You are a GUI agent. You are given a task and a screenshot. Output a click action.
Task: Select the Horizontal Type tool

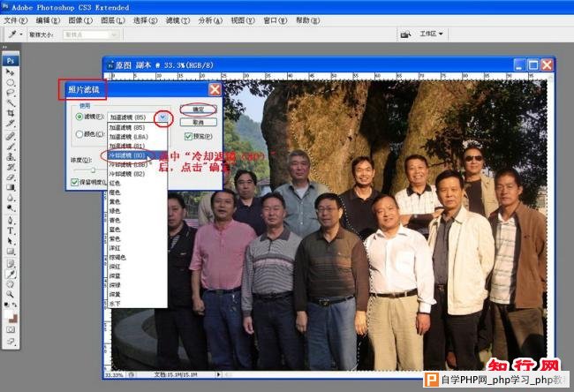pos(11,230)
